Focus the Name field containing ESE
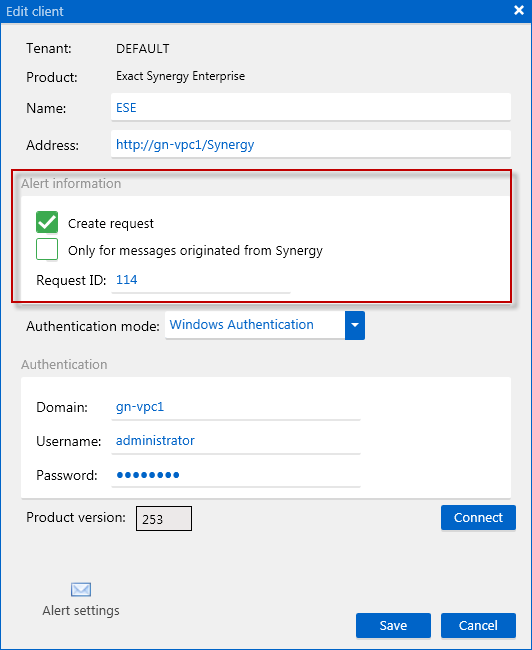The height and width of the screenshot is (650, 532). [311, 107]
